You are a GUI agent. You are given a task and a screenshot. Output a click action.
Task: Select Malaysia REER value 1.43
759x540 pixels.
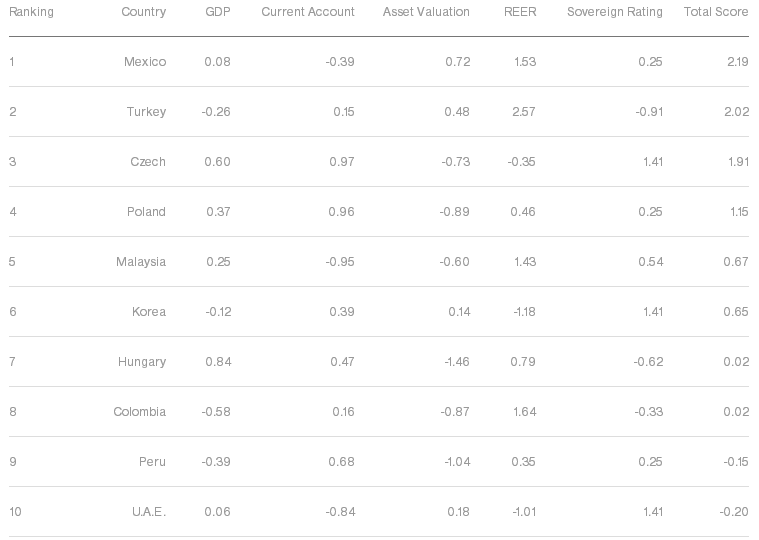click(x=525, y=262)
